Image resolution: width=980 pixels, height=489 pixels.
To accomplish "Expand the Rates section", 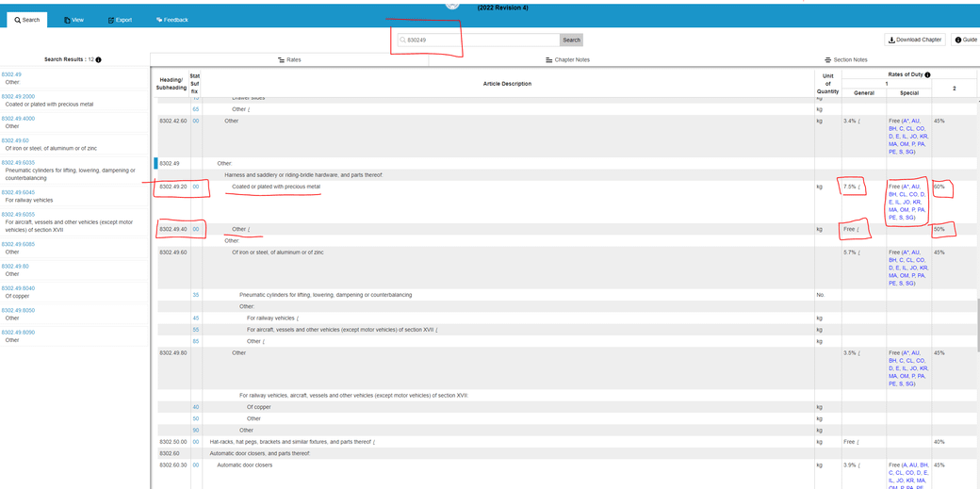I will coord(289,59).
